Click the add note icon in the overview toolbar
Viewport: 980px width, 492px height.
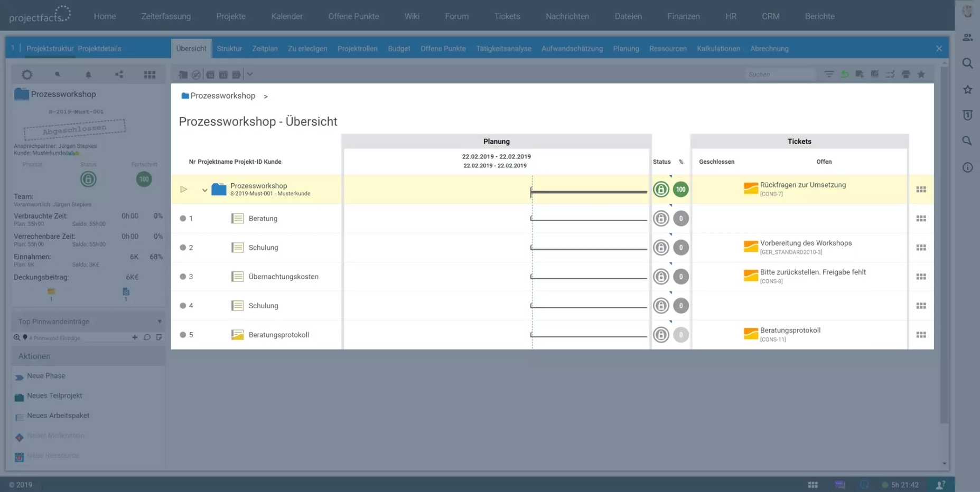click(860, 74)
